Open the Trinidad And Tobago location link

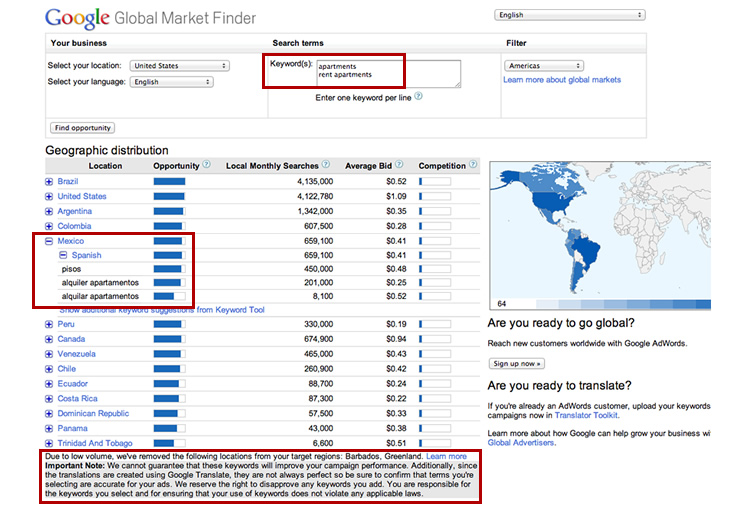(95, 444)
